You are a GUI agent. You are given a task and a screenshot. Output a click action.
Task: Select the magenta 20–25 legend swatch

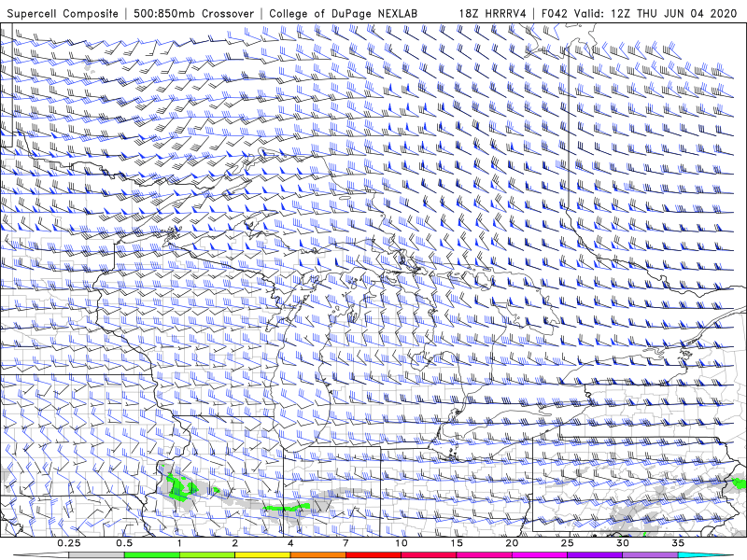pyautogui.click(x=540, y=555)
